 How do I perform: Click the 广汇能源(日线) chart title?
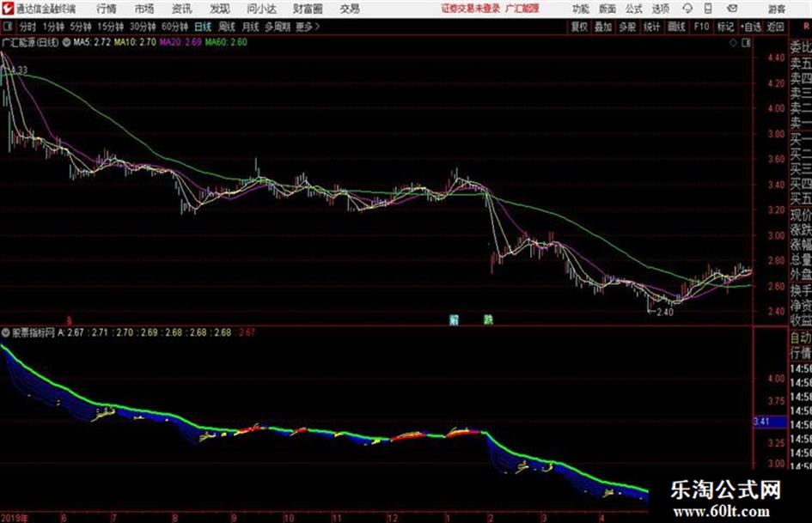(31, 42)
